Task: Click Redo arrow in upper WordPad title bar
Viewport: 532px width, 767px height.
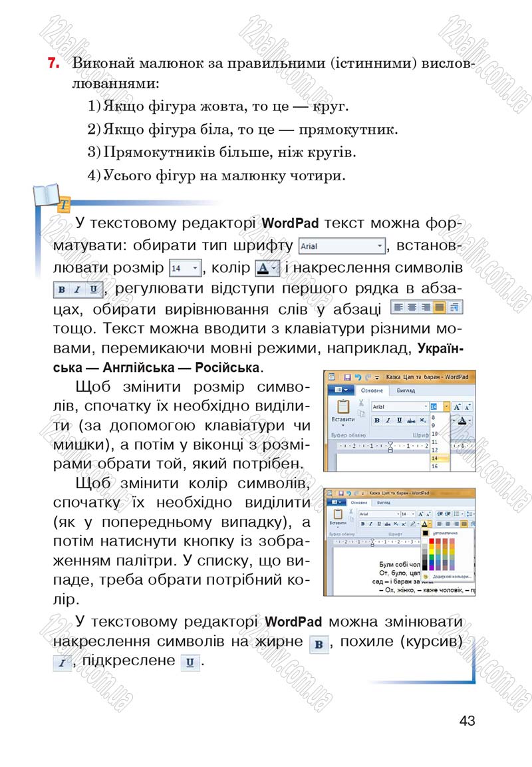Action: [x=368, y=377]
